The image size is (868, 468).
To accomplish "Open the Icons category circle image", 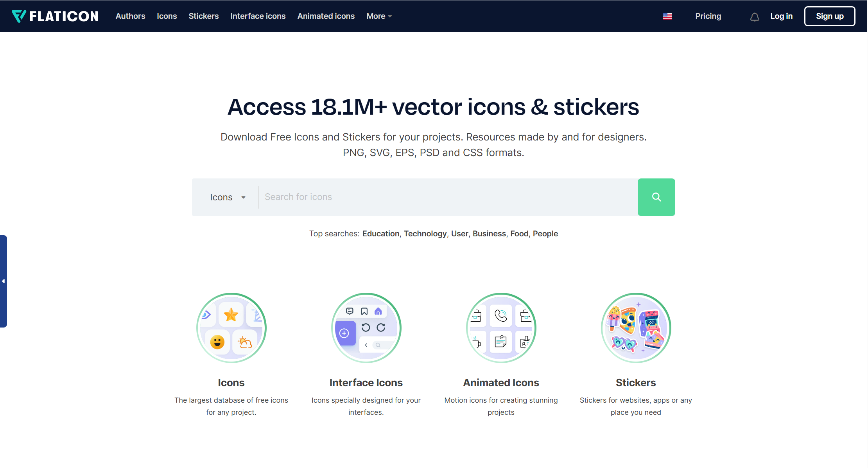I will pos(231,328).
